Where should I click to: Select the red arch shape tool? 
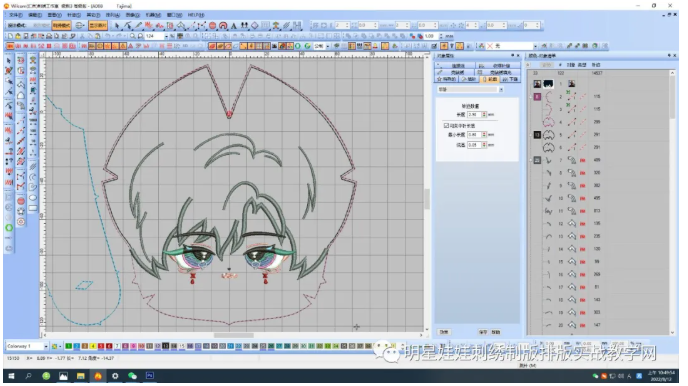point(223,26)
